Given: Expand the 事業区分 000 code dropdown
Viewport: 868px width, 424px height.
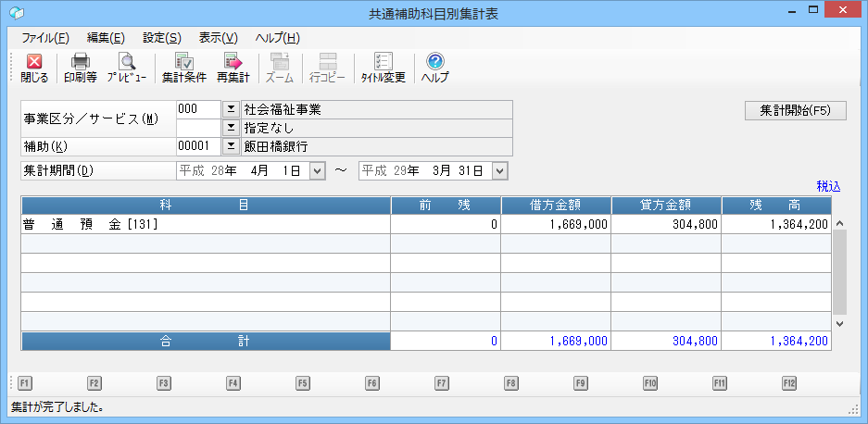Looking at the screenshot, I should pyautogui.click(x=231, y=109).
